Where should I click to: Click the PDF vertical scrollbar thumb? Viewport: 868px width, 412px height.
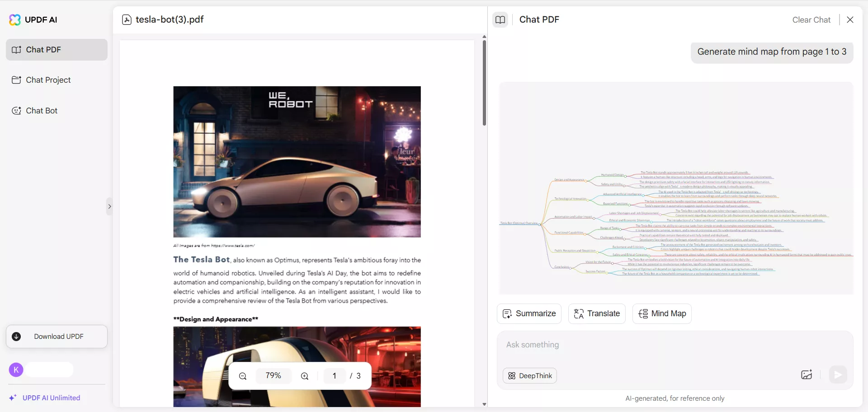point(484,83)
